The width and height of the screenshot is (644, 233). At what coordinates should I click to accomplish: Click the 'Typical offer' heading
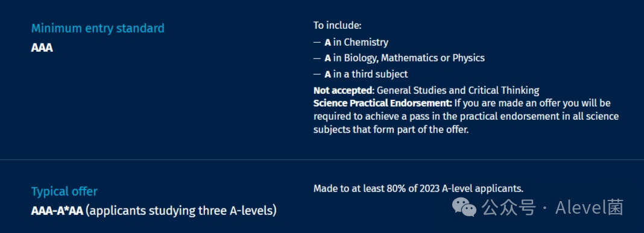(65, 191)
